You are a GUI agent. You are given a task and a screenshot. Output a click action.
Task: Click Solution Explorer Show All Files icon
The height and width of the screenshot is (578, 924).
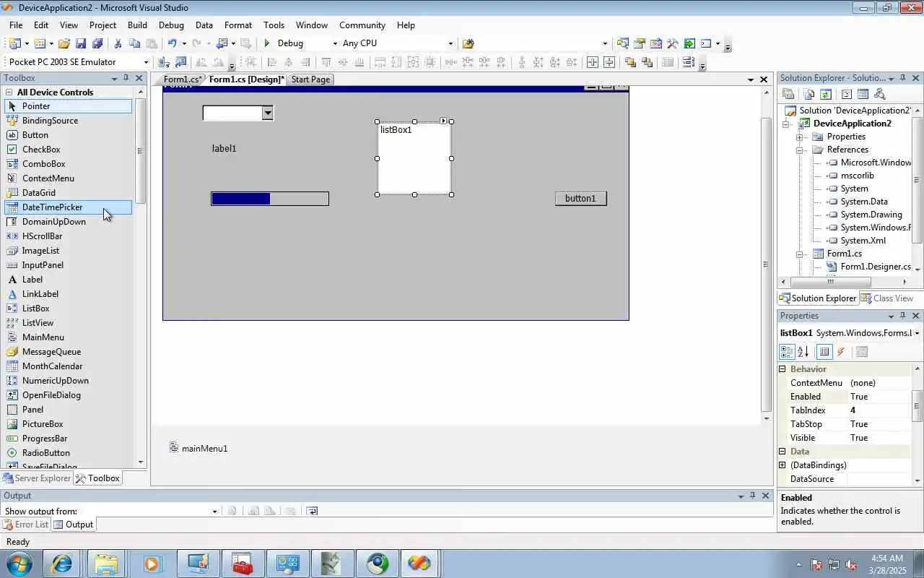click(x=809, y=94)
